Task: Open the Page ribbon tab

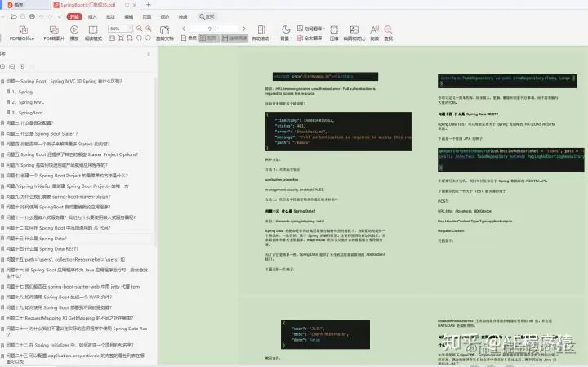Action: click(x=147, y=16)
